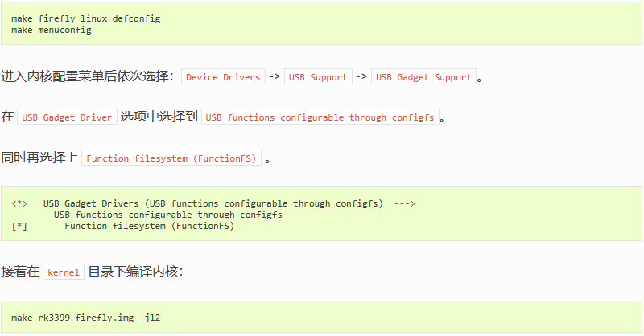Click the 'USB Gadget Support' inline code label

[x=423, y=77]
